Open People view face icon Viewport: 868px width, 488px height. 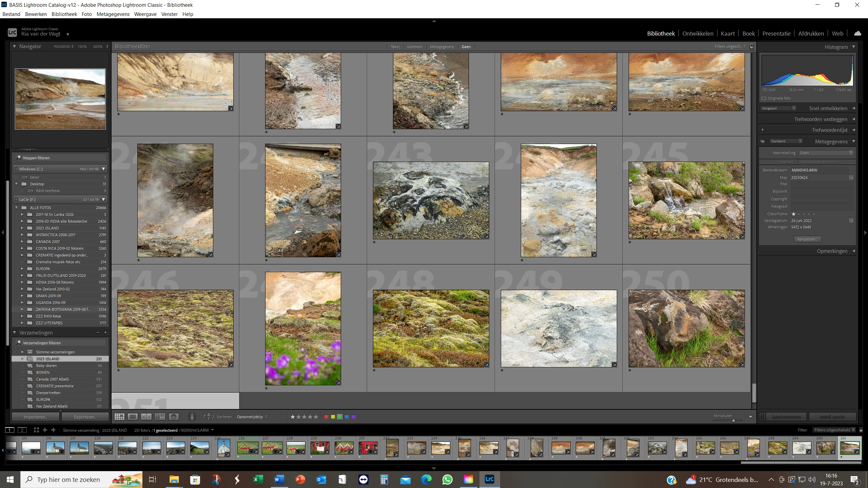tap(174, 417)
